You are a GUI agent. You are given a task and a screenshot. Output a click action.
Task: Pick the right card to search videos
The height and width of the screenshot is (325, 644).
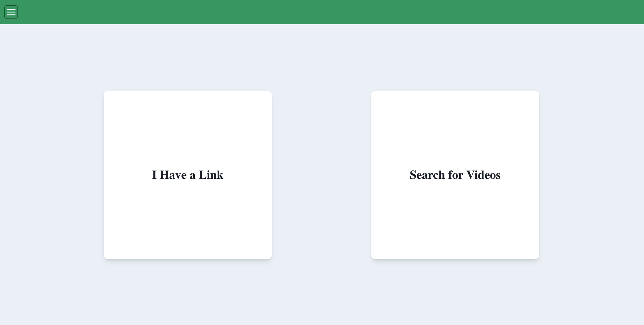455,175
